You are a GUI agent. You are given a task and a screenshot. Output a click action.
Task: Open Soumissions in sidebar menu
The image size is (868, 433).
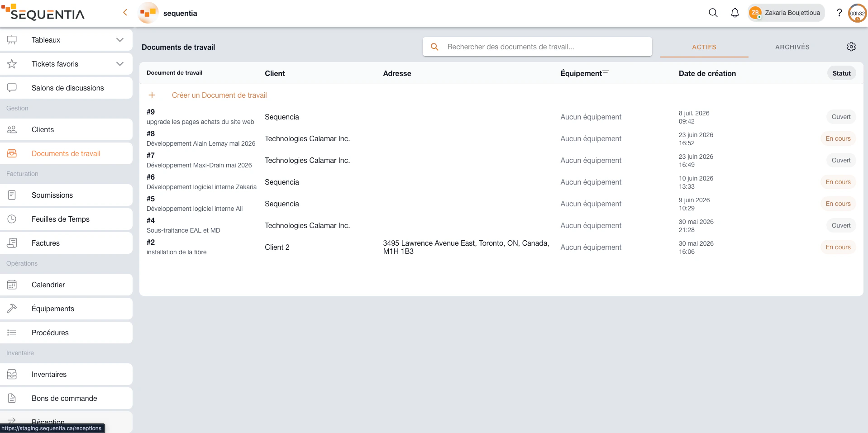pyautogui.click(x=66, y=195)
